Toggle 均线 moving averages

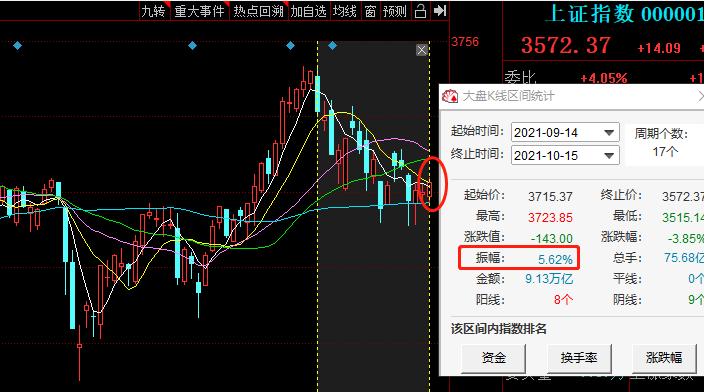(x=345, y=11)
